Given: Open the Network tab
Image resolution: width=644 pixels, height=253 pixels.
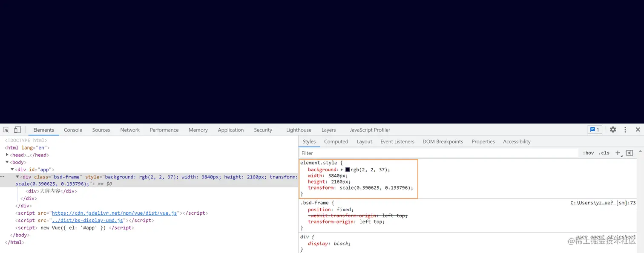Looking at the screenshot, I should coord(130,130).
